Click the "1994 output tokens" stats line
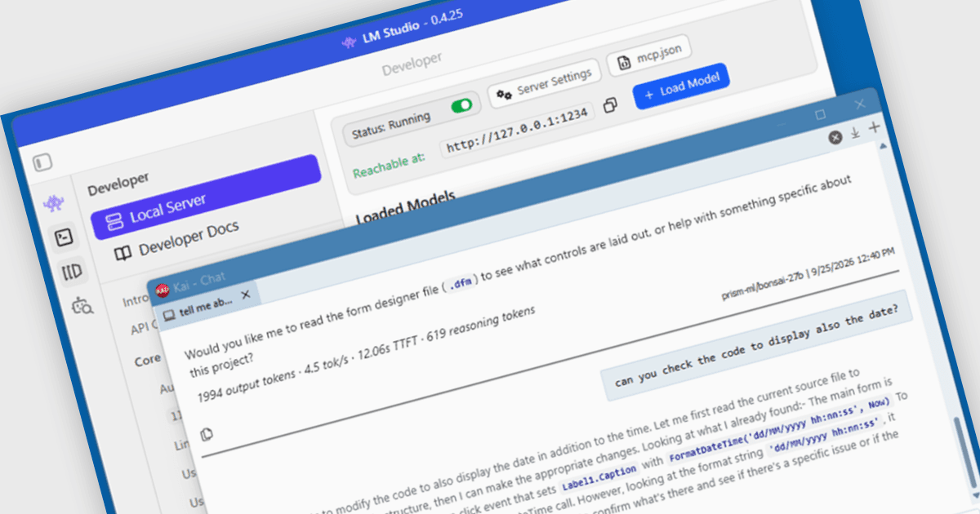The width and height of the screenshot is (980, 514). [x=367, y=354]
